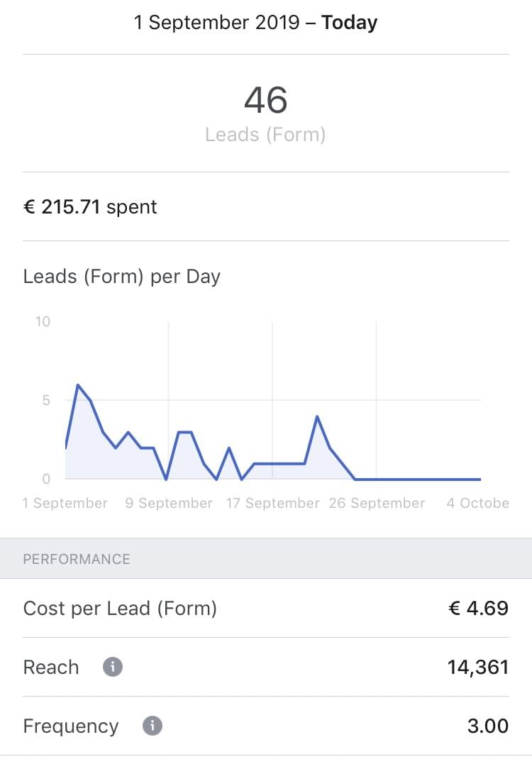
Task: Select the "1 September" axis label
Action: [x=65, y=503]
